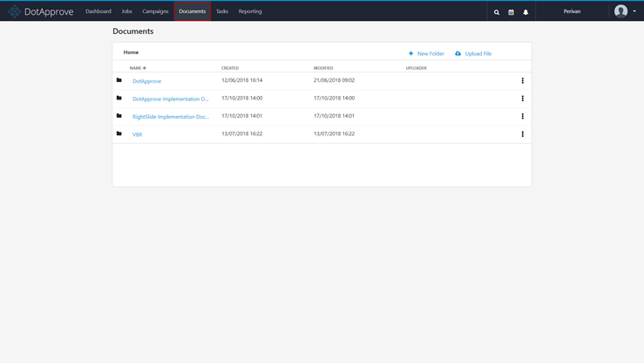This screenshot has height=363, width=644.
Task: Select the Documents menu item
Action: [x=193, y=11]
